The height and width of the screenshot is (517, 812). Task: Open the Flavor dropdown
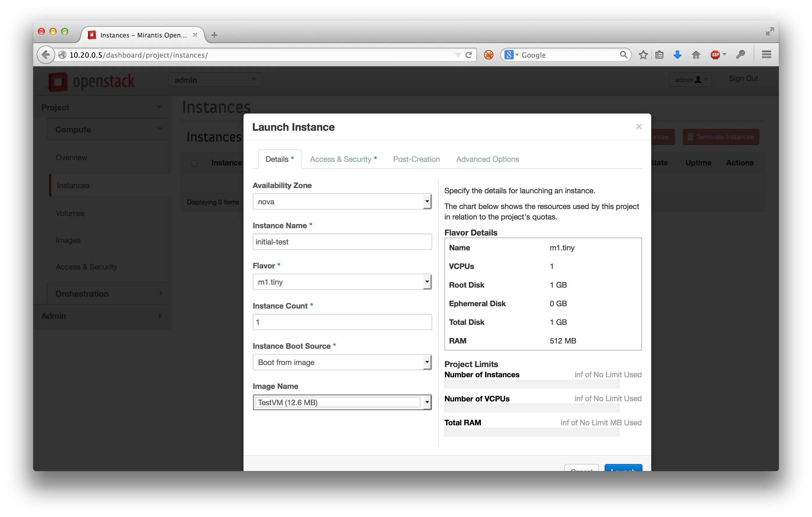342,282
